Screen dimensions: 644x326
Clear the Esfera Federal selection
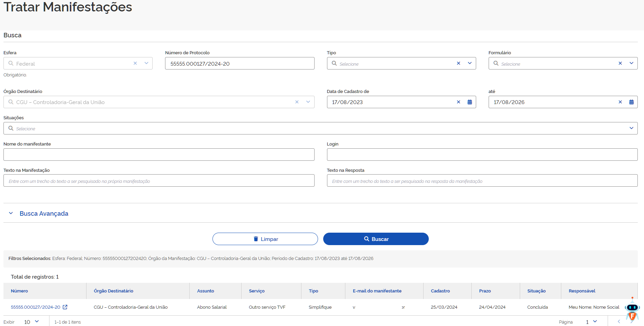135,63
